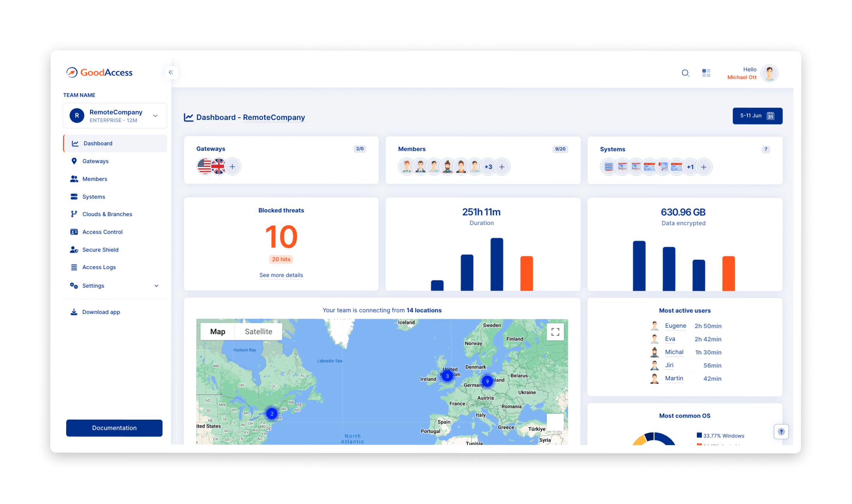Screen dimensions: 852x504
Task: Expand the Settings menu chevron
Action: point(156,286)
